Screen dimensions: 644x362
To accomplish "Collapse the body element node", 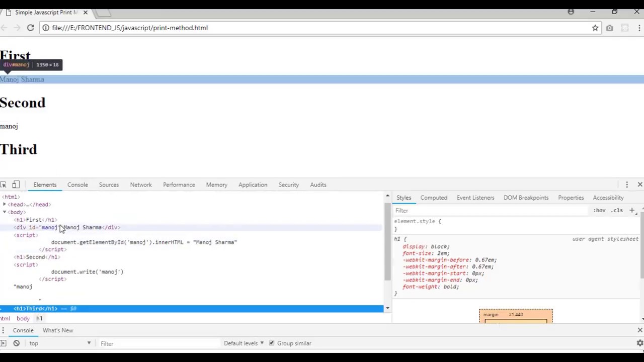I will click(5, 212).
